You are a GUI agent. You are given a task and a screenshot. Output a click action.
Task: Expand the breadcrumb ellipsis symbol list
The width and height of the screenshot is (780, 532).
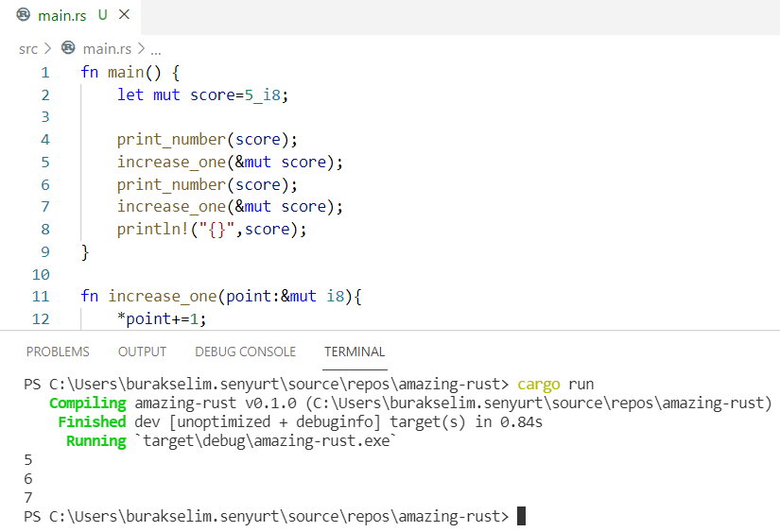[x=156, y=48]
